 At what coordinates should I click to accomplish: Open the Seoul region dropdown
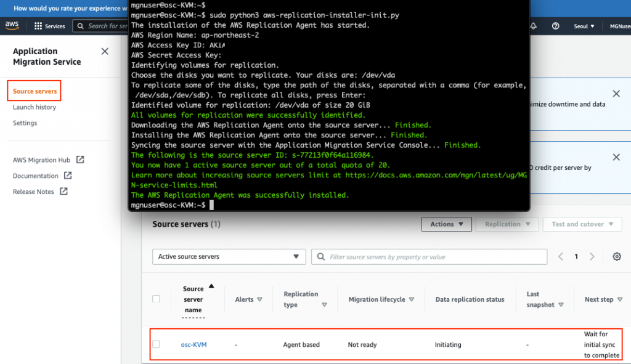pos(584,26)
